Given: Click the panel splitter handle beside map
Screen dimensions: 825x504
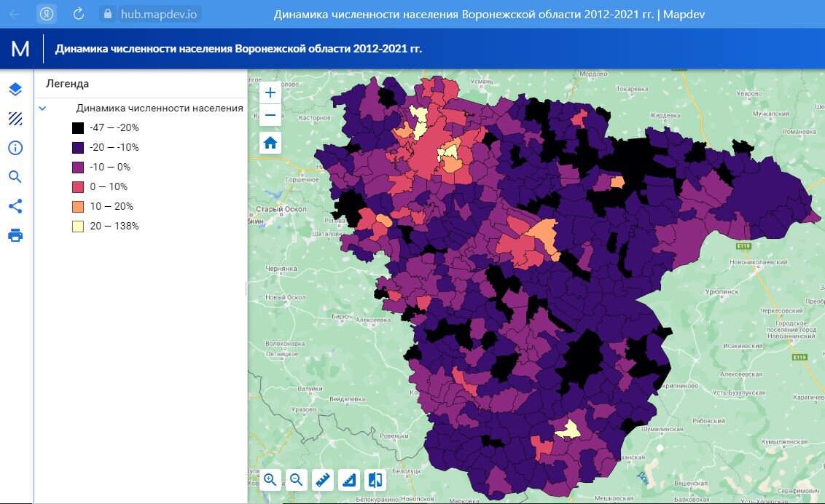Looking at the screenshot, I should tap(246, 288).
